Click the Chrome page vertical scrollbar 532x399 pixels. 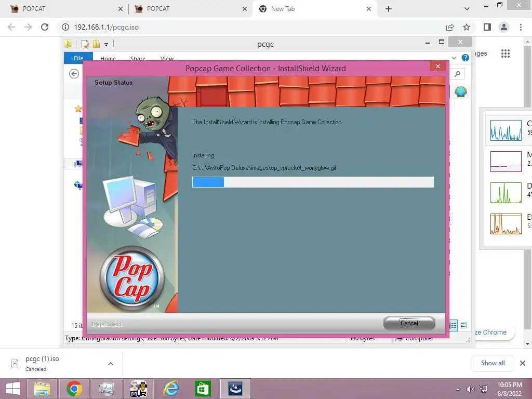(x=527, y=192)
